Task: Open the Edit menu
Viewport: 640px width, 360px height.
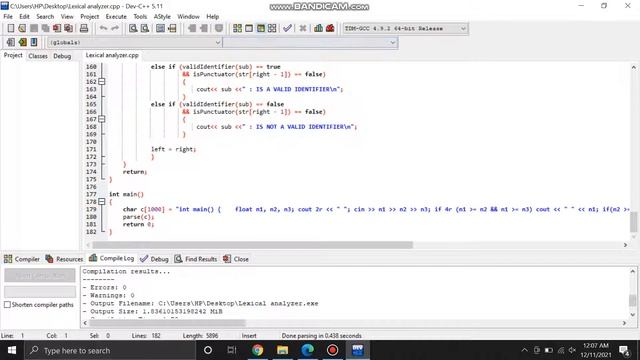Action: click(24, 16)
